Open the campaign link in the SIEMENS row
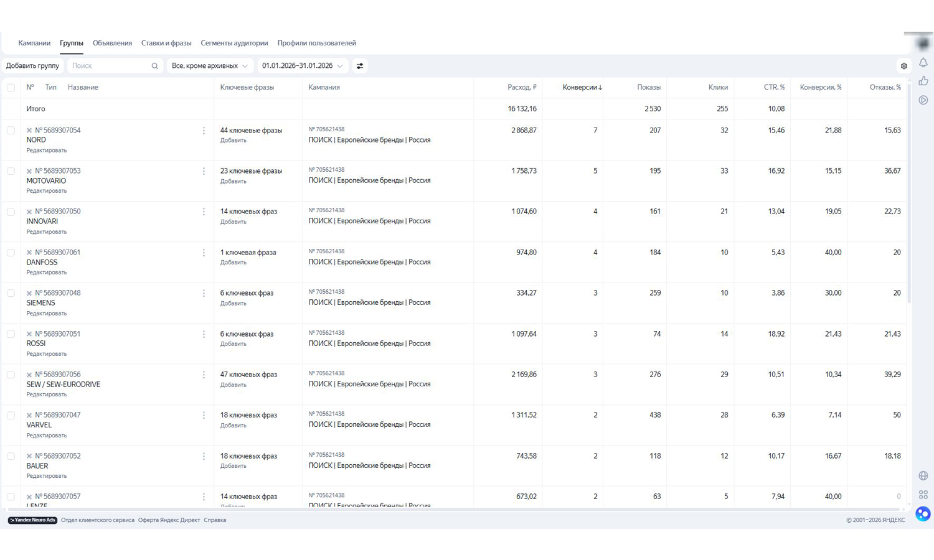The image size is (934, 560). (370, 303)
